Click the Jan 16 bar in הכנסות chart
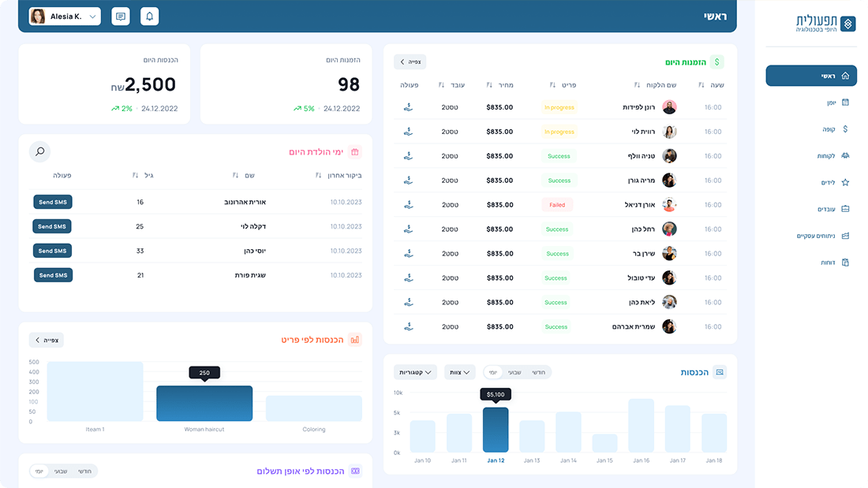The image size is (868, 488). pyautogui.click(x=641, y=426)
